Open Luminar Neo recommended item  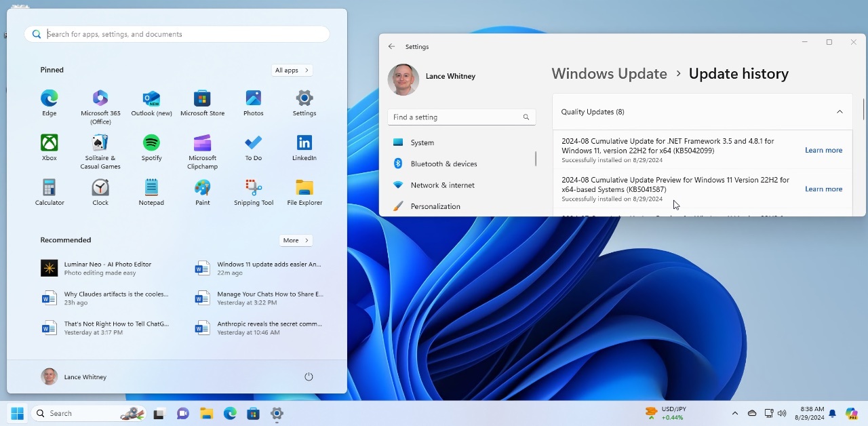pos(107,268)
